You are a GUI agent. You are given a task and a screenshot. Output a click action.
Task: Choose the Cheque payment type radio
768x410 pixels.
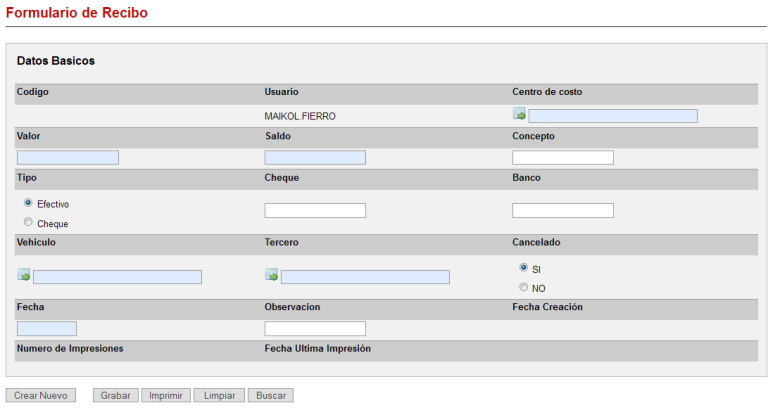(x=28, y=223)
